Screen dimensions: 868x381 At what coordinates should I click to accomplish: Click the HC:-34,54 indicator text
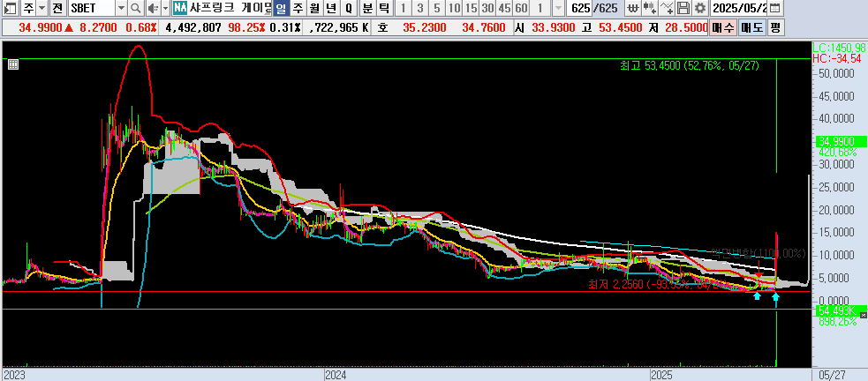click(839, 58)
